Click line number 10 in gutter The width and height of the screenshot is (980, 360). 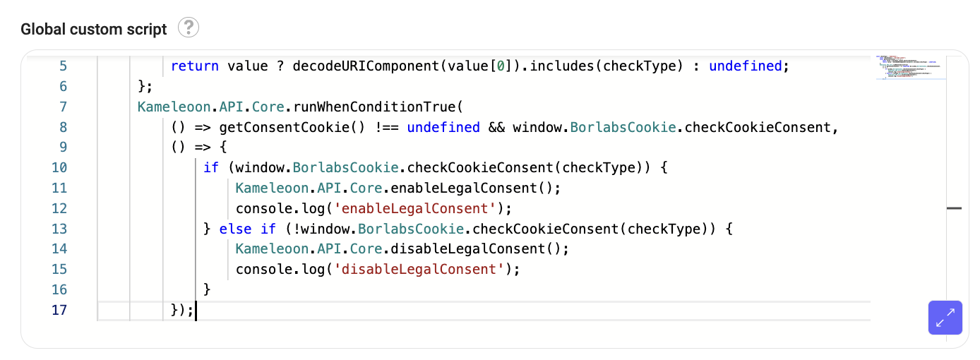(x=59, y=168)
